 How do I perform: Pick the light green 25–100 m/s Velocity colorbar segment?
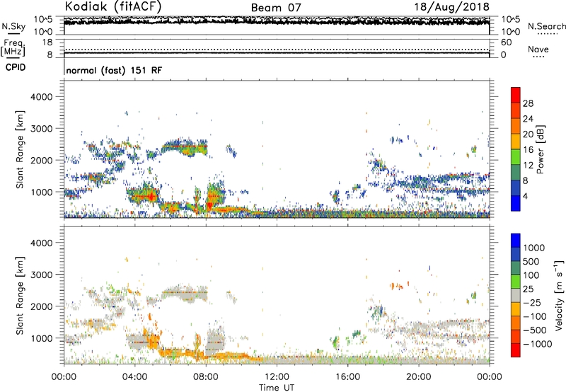pyautogui.click(x=516, y=282)
